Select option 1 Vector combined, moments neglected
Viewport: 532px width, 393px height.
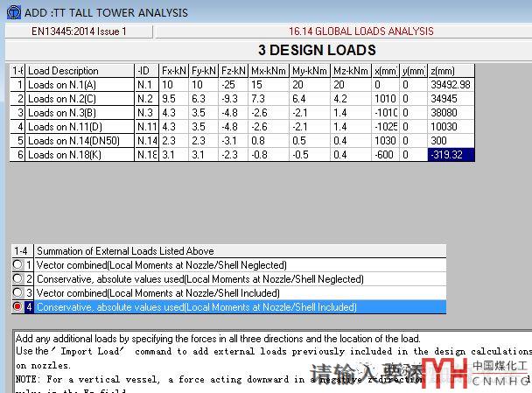17,264
